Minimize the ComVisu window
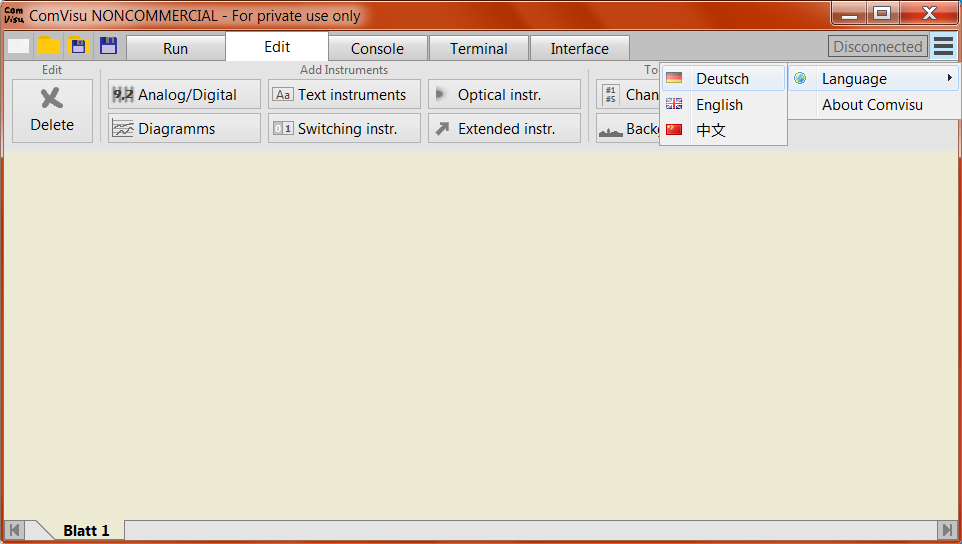 (850, 13)
